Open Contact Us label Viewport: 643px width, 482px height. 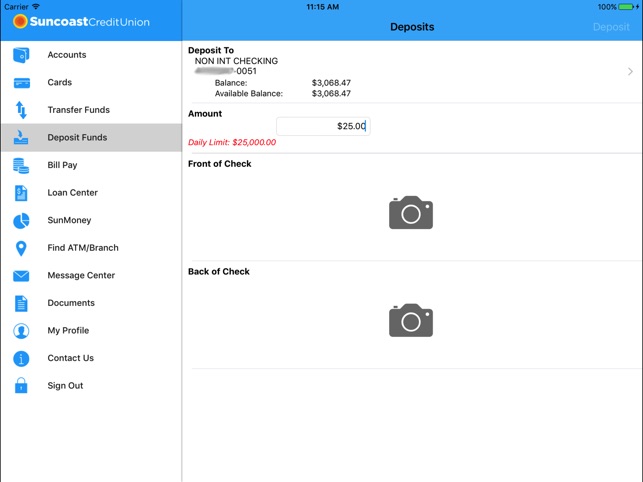click(71, 358)
